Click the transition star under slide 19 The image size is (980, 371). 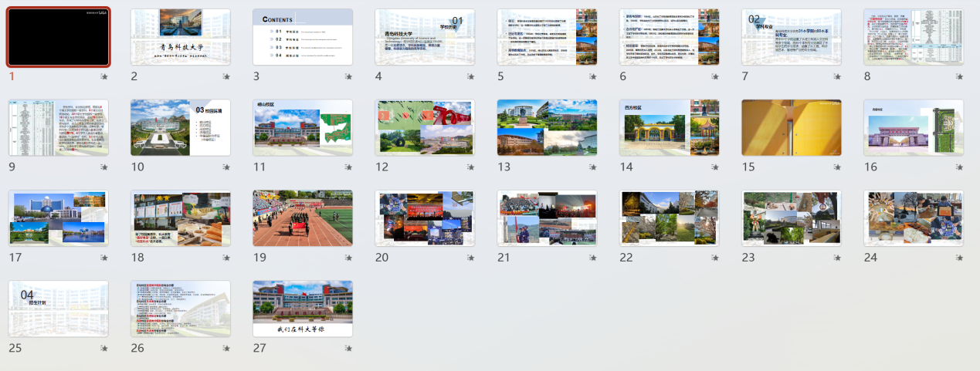[348, 258]
